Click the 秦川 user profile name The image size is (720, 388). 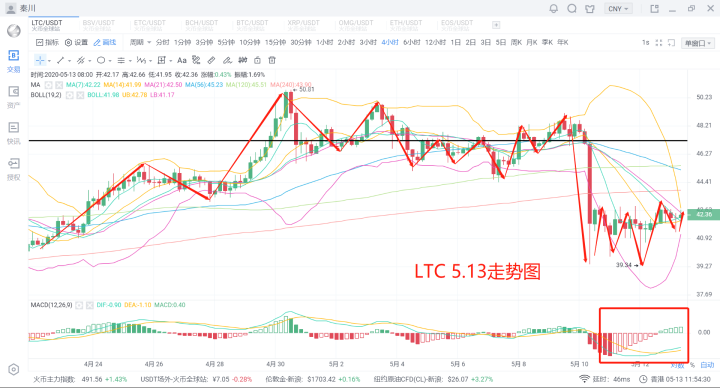coord(28,8)
